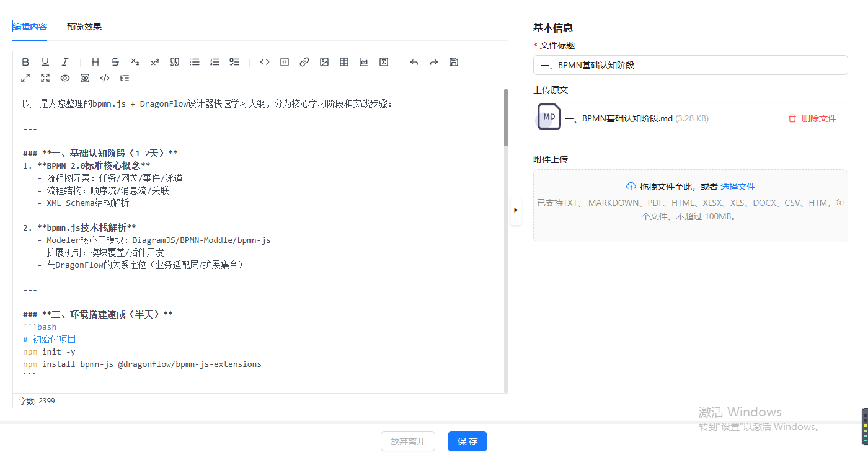Image resolution: width=868 pixels, height=458 pixels.
Task: Insert a math formula with the sigma icon
Action: point(384,62)
